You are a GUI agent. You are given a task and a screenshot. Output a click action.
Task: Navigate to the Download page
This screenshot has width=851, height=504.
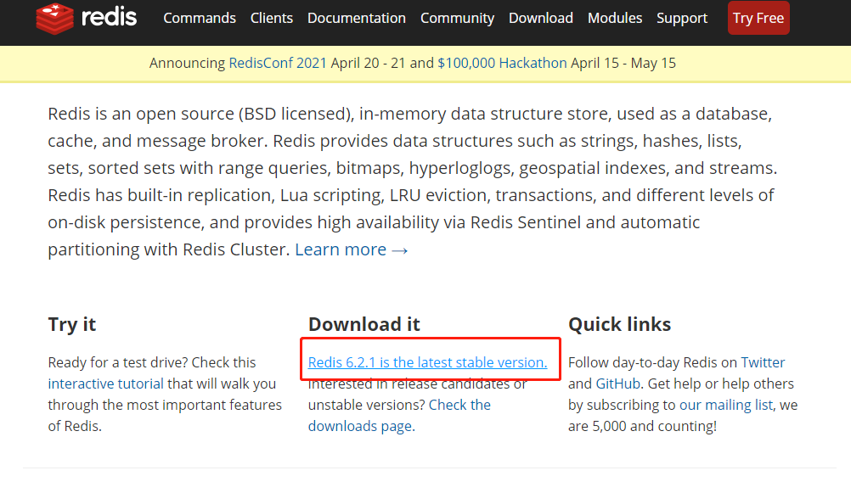(541, 18)
